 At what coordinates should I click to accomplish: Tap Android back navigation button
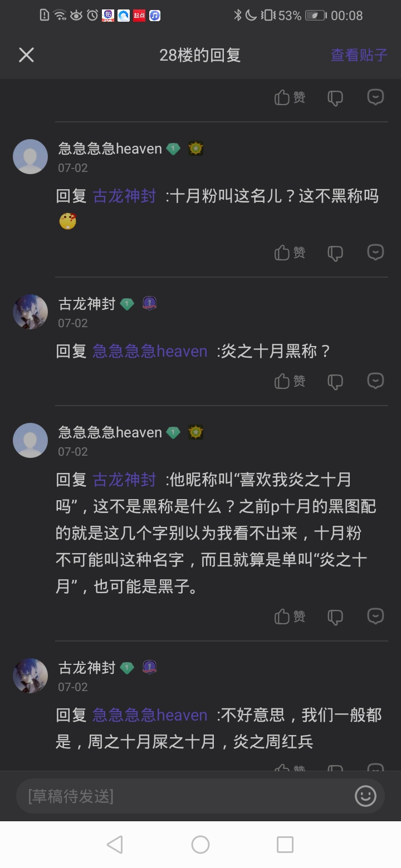(x=115, y=845)
